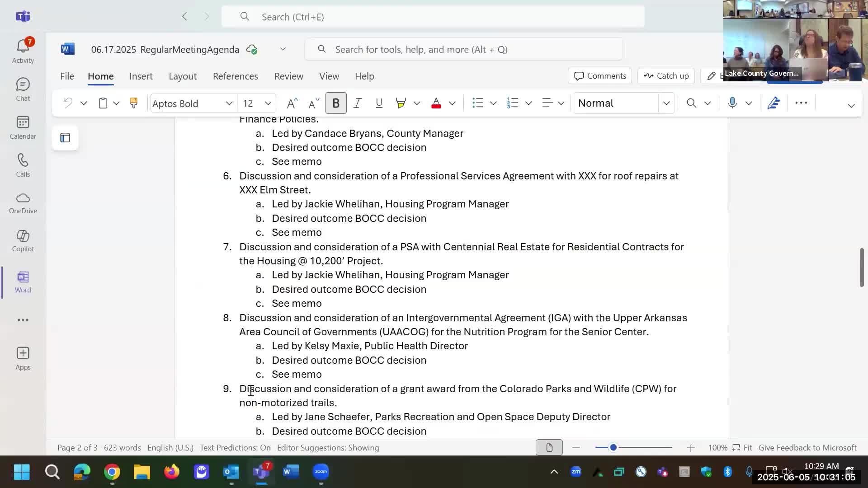868x488 pixels.
Task: Click the Editor pen icon in ribbon
Action: 774,103
